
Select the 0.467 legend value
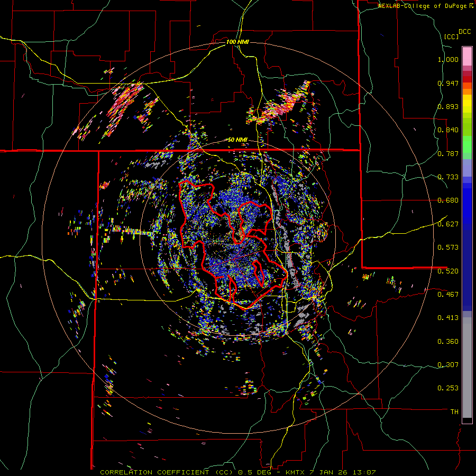coord(448,294)
